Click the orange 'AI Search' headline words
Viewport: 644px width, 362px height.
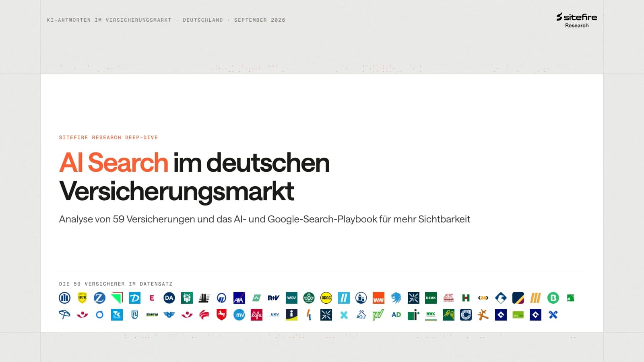click(x=114, y=162)
